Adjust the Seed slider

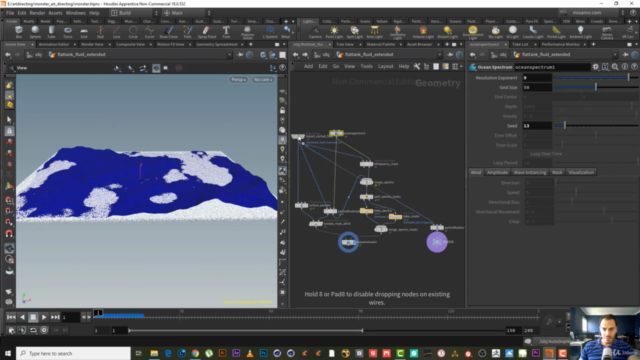click(x=596, y=126)
